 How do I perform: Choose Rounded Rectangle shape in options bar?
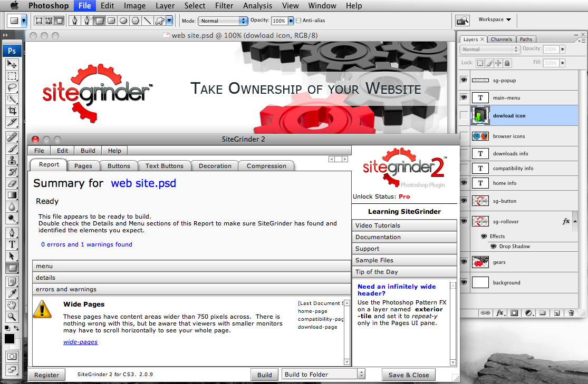pos(111,21)
